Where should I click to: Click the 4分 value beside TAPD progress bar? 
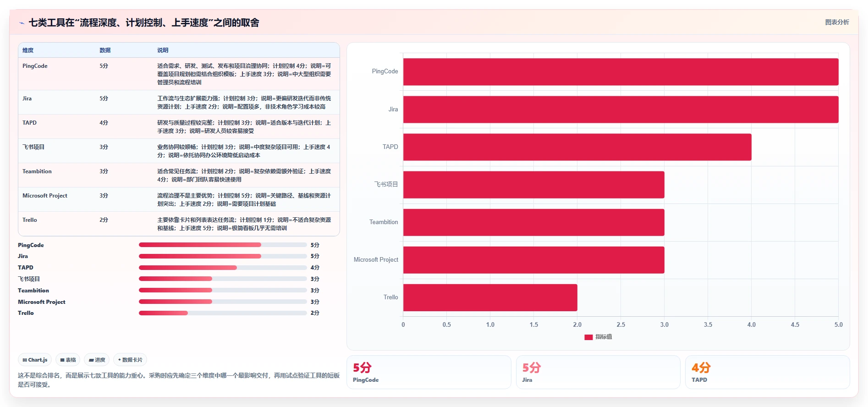pyautogui.click(x=315, y=268)
